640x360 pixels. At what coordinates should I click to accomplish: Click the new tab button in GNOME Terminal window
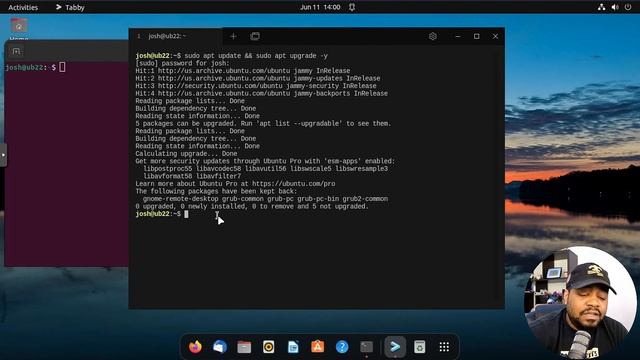16,51
